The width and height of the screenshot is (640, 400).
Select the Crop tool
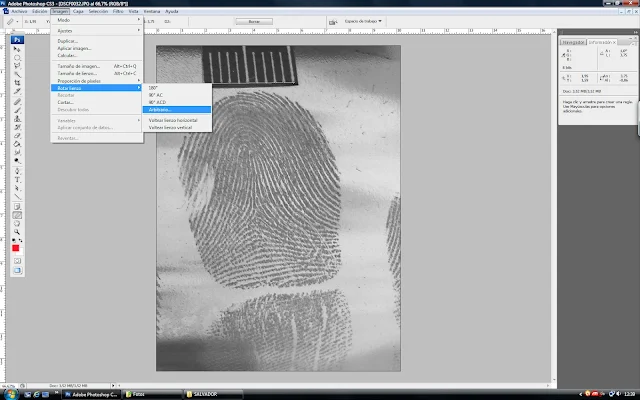click(17, 83)
